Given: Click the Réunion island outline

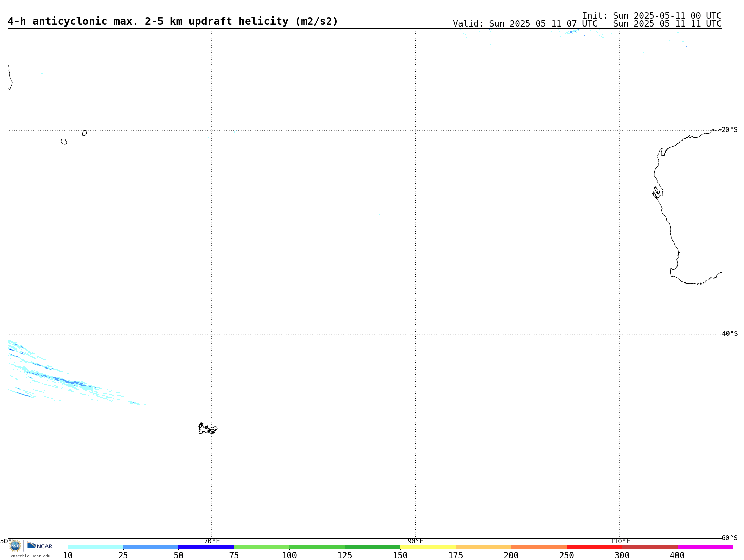Looking at the screenshot, I should pyautogui.click(x=64, y=142).
